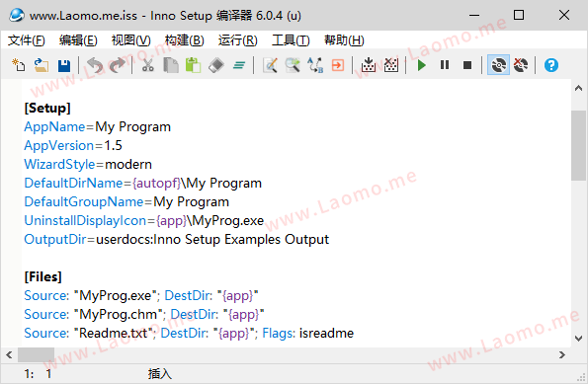Create a new script with the New icon

[x=19, y=65]
